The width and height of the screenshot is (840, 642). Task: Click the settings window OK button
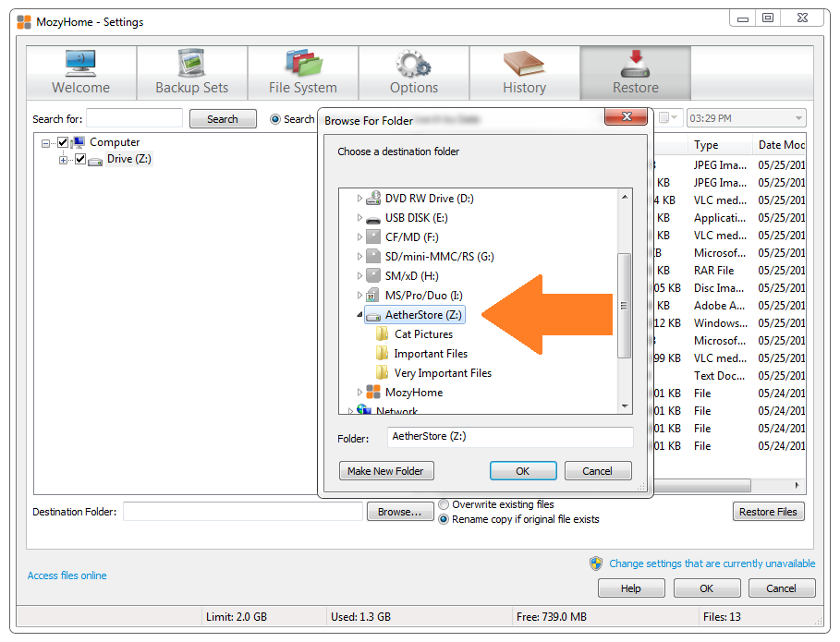click(x=707, y=587)
